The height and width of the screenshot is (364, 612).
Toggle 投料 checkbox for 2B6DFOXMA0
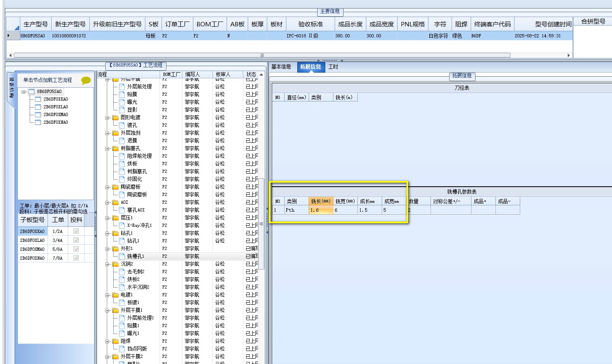click(x=76, y=249)
